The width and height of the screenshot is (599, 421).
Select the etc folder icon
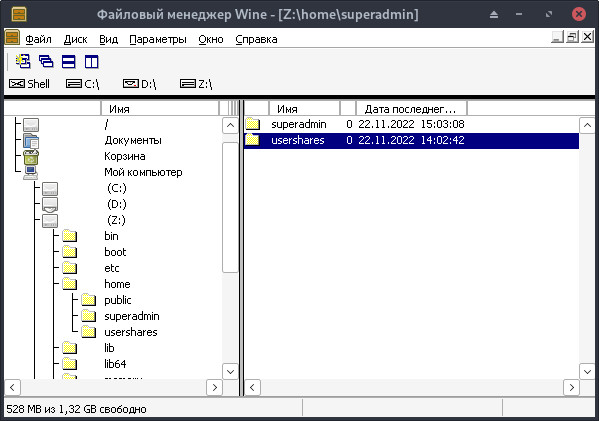(70, 269)
